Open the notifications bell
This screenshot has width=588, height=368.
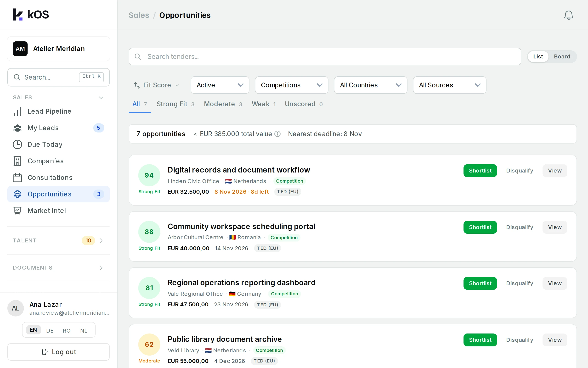568,15
